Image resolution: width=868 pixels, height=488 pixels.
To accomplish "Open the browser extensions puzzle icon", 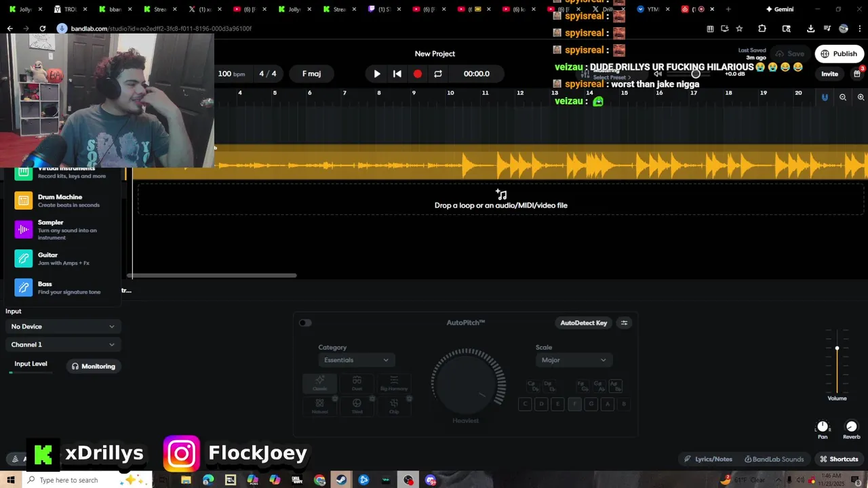I will point(762,28).
